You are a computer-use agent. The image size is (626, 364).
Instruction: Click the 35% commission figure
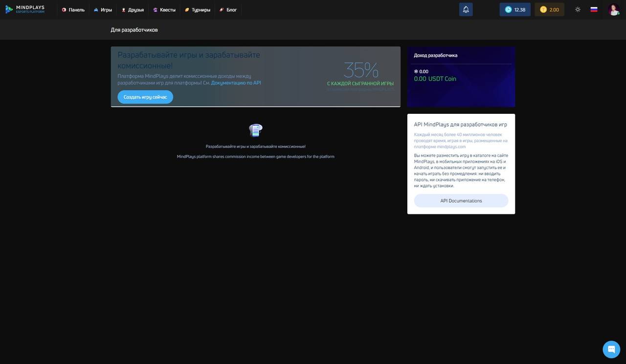(x=361, y=70)
